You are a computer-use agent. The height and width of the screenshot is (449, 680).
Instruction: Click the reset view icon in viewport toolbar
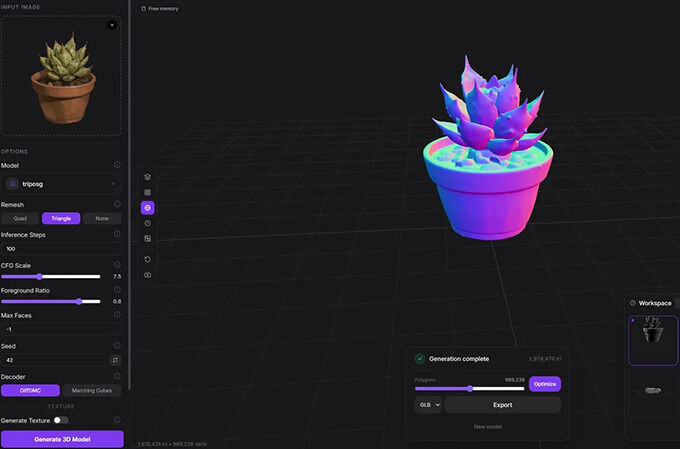[x=148, y=259]
